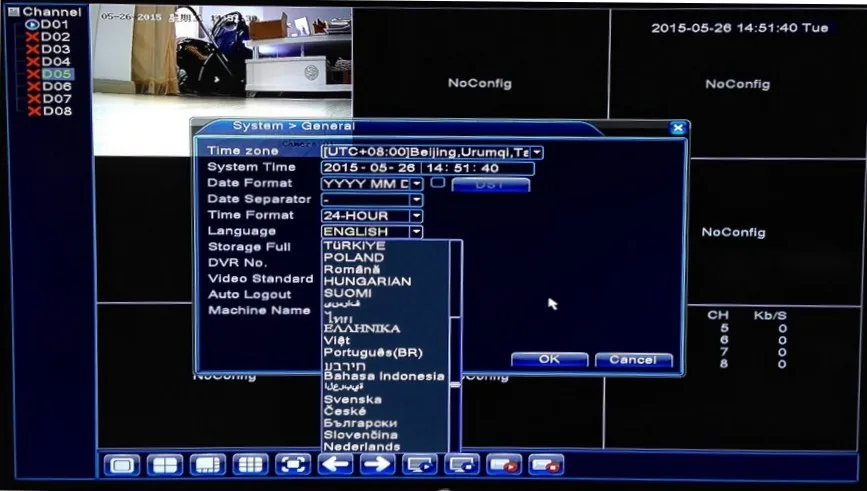Screen dimensions: 867x491
Task: Open the Time zone dropdown
Action: coord(537,152)
